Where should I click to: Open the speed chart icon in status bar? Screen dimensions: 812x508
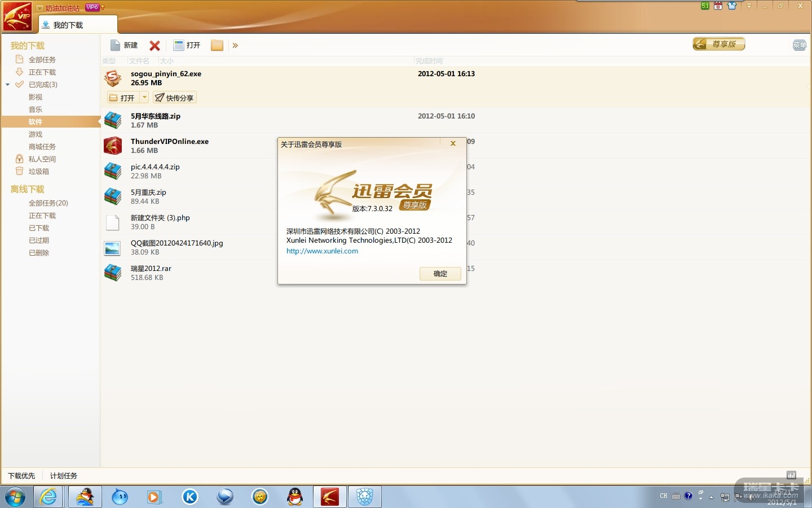[792, 475]
